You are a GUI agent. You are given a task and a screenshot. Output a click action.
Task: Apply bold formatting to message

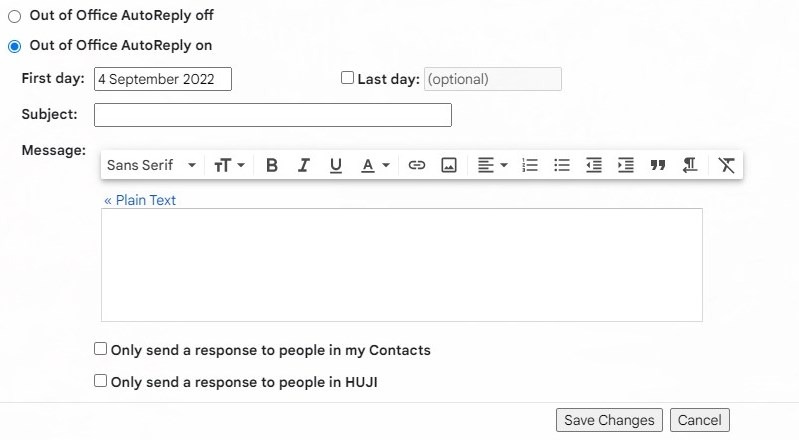point(272,165)
